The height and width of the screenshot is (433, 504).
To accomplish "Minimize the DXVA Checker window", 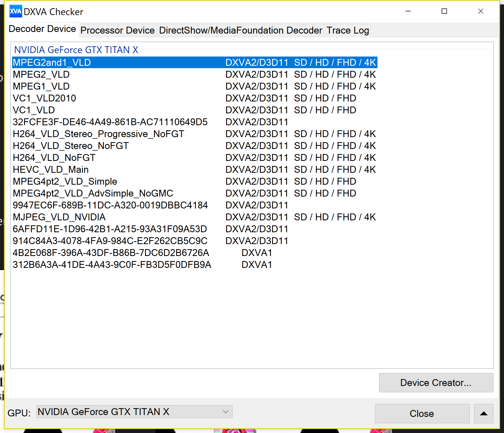I will click(408, 11).
